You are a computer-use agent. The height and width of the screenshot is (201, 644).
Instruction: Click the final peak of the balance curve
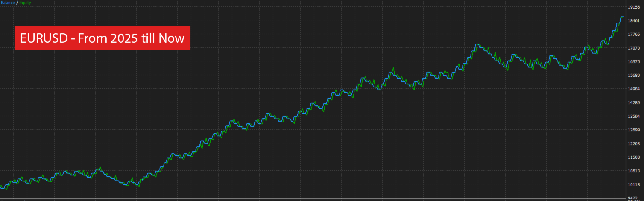(622, 17)
